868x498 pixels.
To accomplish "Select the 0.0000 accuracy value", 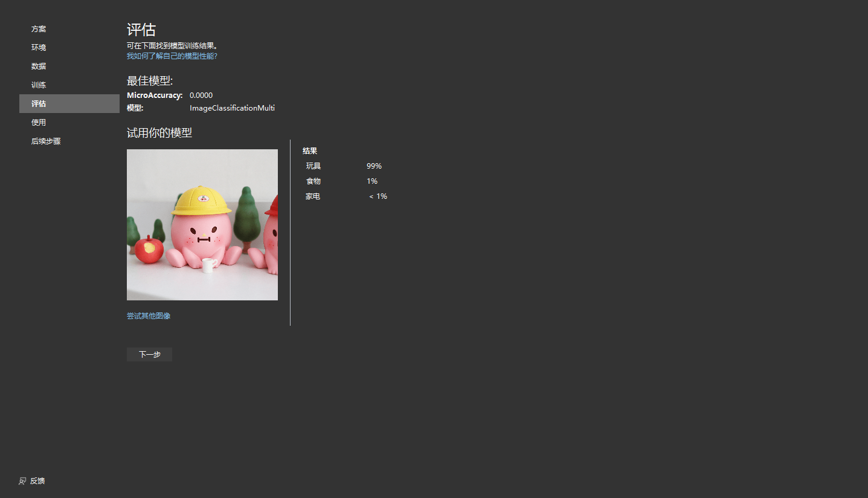I will (x=201, y=95).
